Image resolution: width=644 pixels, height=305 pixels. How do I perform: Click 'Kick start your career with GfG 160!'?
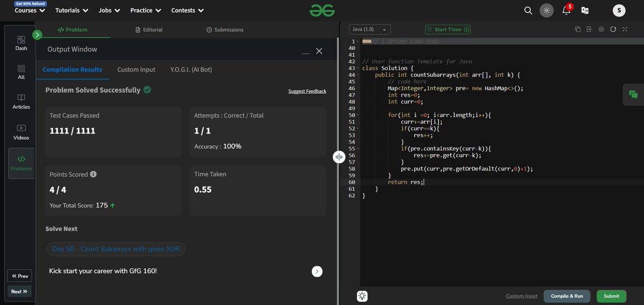(x=103, y=271)
